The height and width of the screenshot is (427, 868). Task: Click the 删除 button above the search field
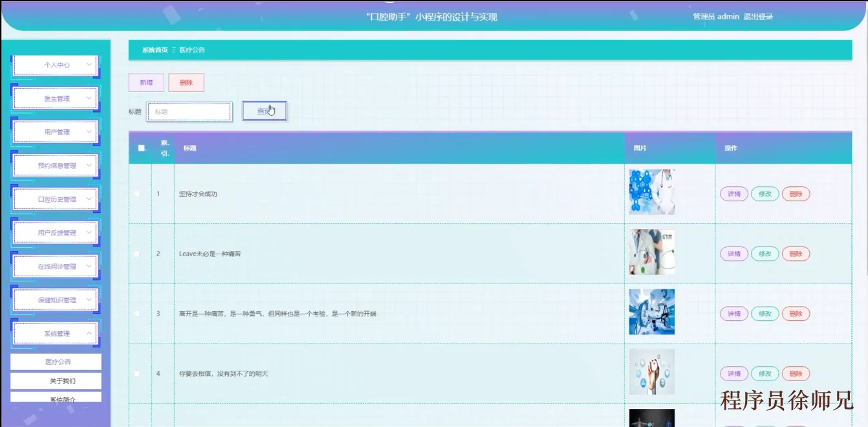point(186,83)
